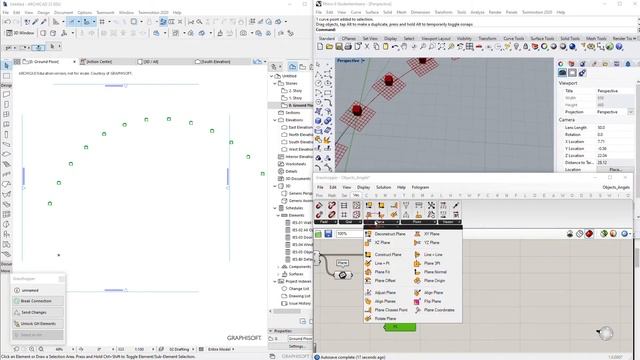Screen dimensions: 640x360
Task: Select Construct Plane component
Action: (x=384, y=254)
